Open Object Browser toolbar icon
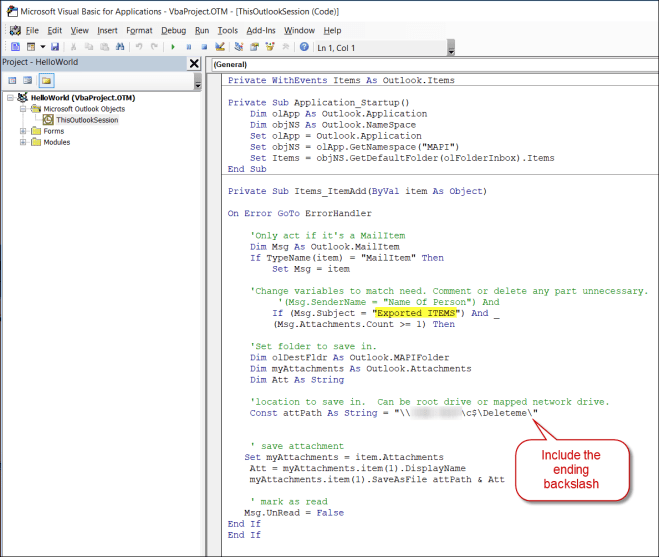Viewport: 659px width, 557px height. click(270, 47)
